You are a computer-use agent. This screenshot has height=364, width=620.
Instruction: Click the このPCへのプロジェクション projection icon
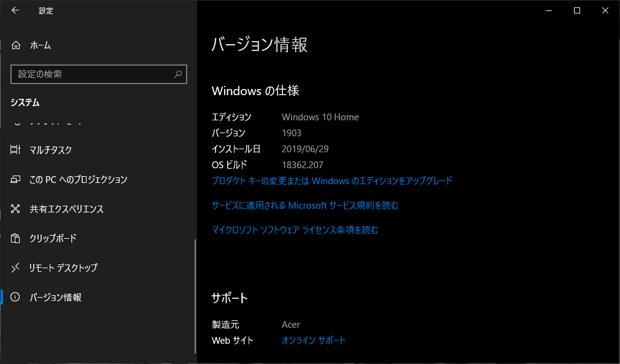click(x=16, y=179)
